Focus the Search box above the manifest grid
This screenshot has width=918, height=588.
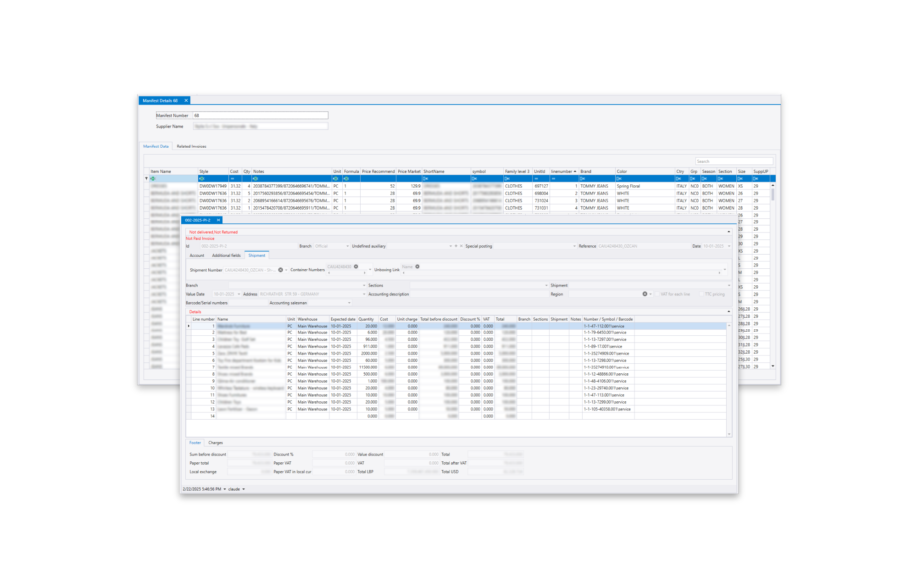click(x=734, y=161)
